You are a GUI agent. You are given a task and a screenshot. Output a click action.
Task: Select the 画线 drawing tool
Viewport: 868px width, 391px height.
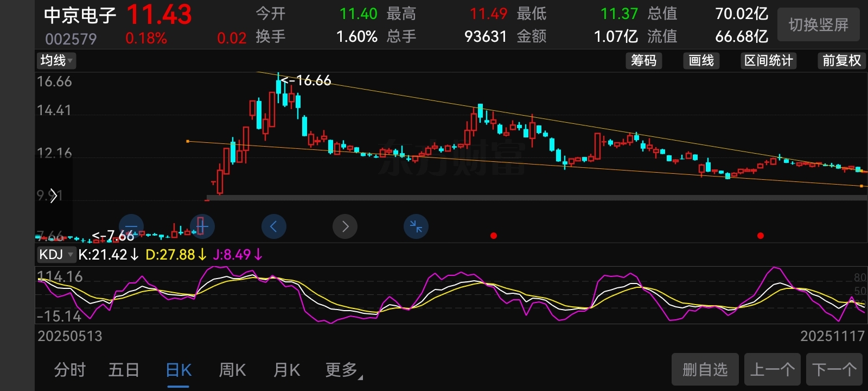(701, 60)
